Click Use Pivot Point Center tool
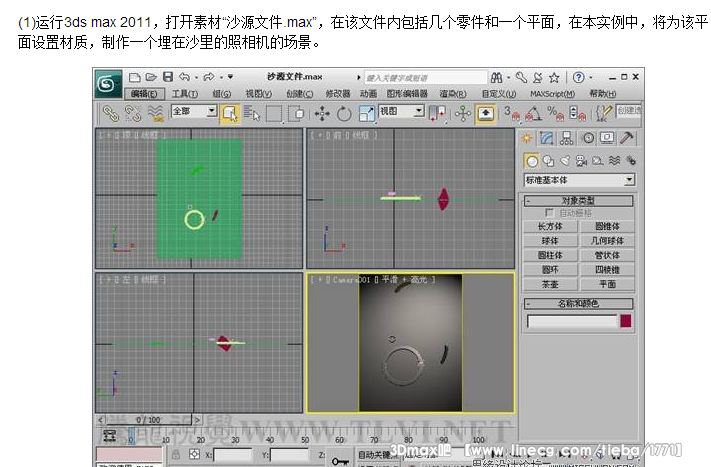The image size is (711, 467). click(438, 113)
